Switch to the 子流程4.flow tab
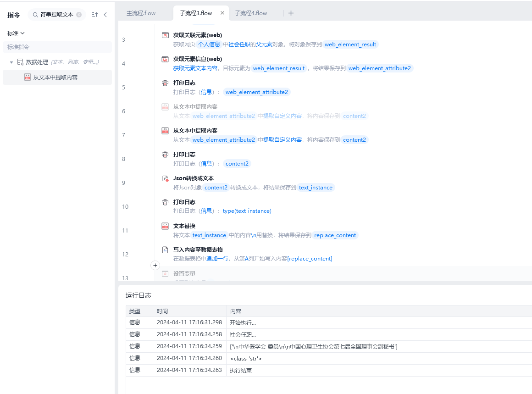Image resolution: width=532 pixels, height=394 pixels. 251,13
